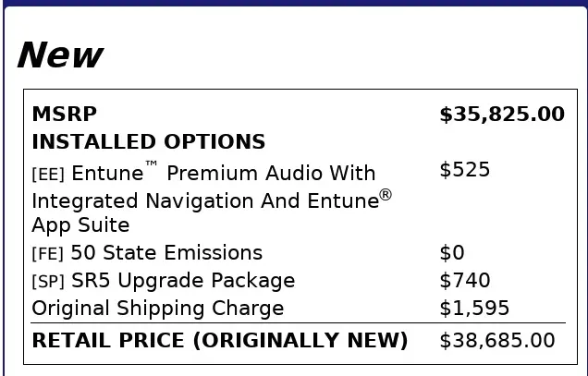The height and width of the screenshot is (376, 588).
Task: Click the $1,595 shipping charge amount
Action: pos(473,309)
